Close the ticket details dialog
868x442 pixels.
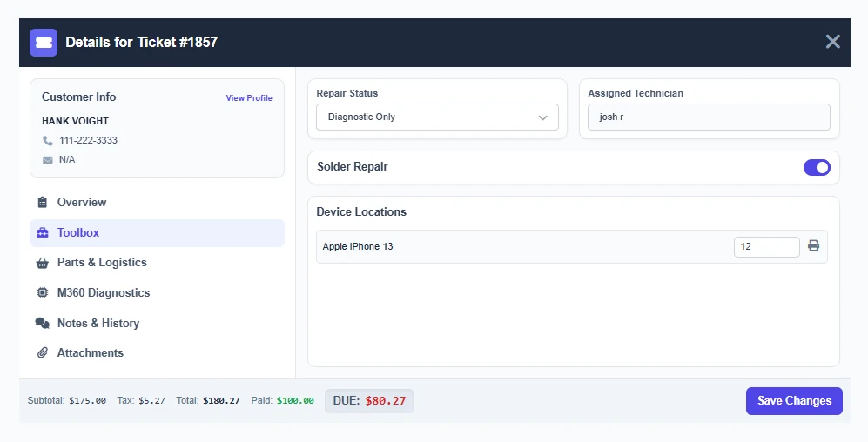[832, 42]
